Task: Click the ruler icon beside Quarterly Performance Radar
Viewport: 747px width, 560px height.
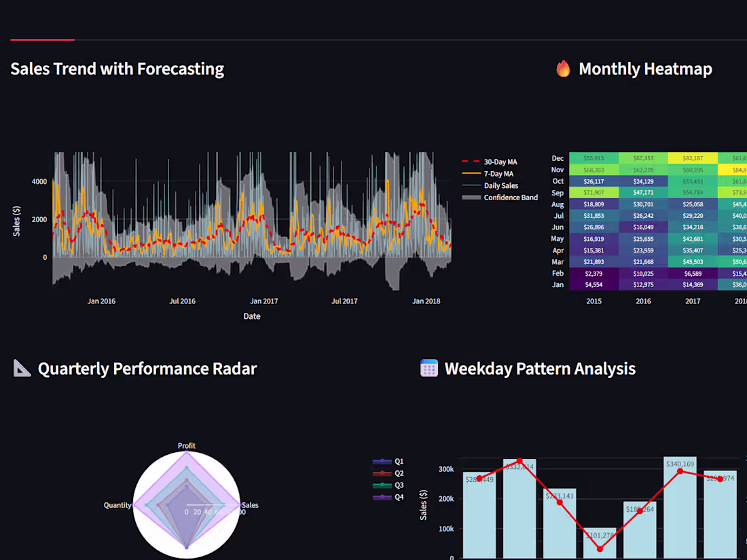Action: tap(21, 368)
